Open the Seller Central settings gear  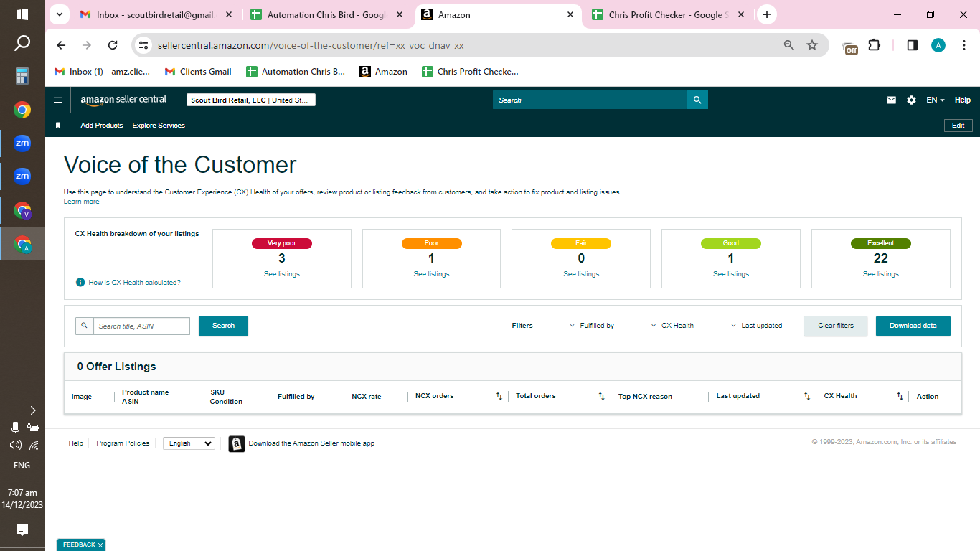pos(911,100)
